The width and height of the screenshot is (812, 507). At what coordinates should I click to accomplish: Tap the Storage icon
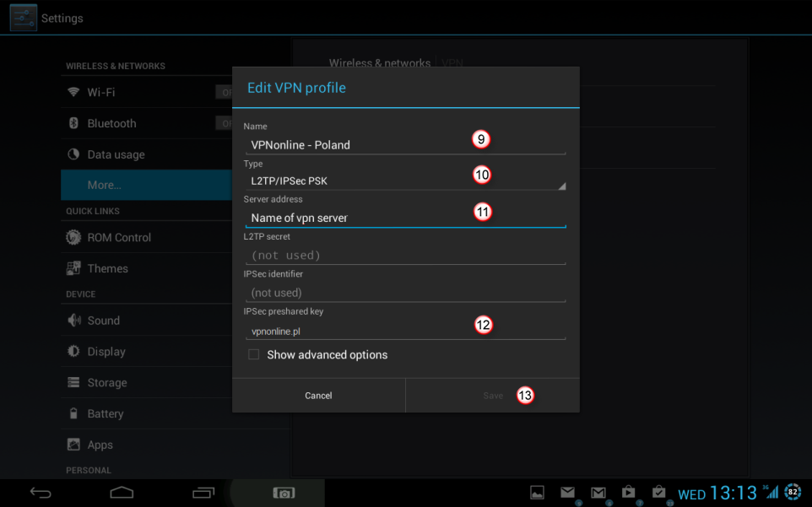point(73,382)
